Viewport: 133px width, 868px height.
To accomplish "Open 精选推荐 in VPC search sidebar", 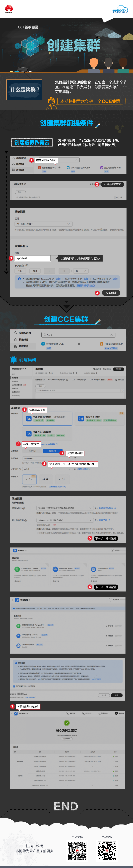I will coord(18,164).
